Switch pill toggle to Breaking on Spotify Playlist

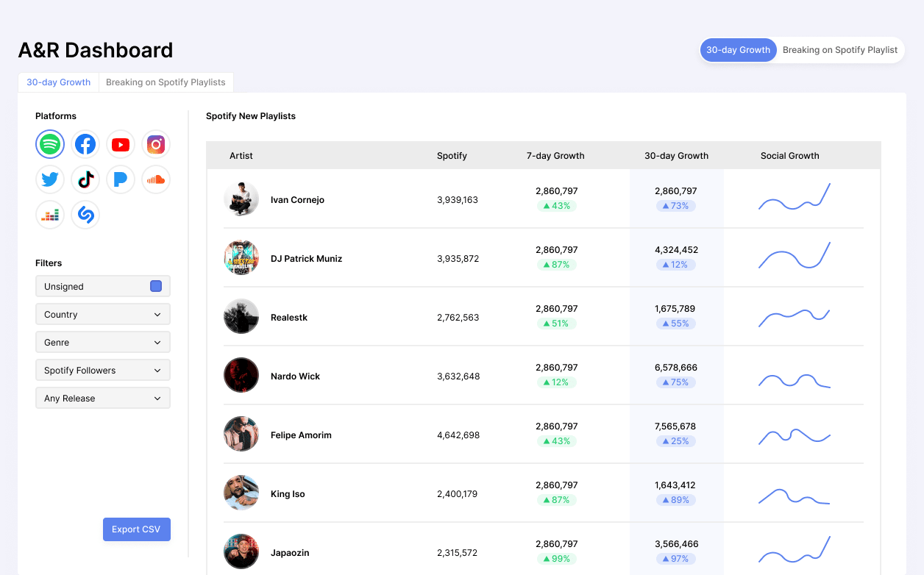point(840,50)
